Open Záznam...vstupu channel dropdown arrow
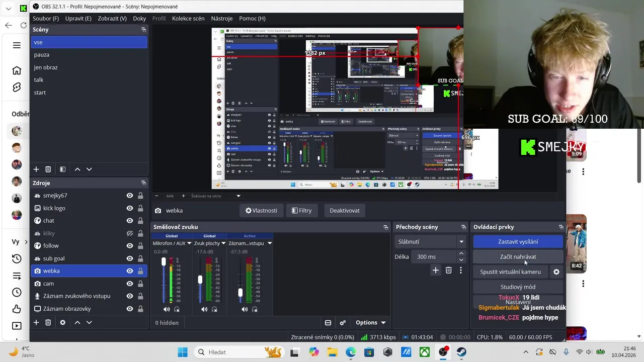Image resolution: width=644 pixels, height=362 pixels. tap(270, 243)
